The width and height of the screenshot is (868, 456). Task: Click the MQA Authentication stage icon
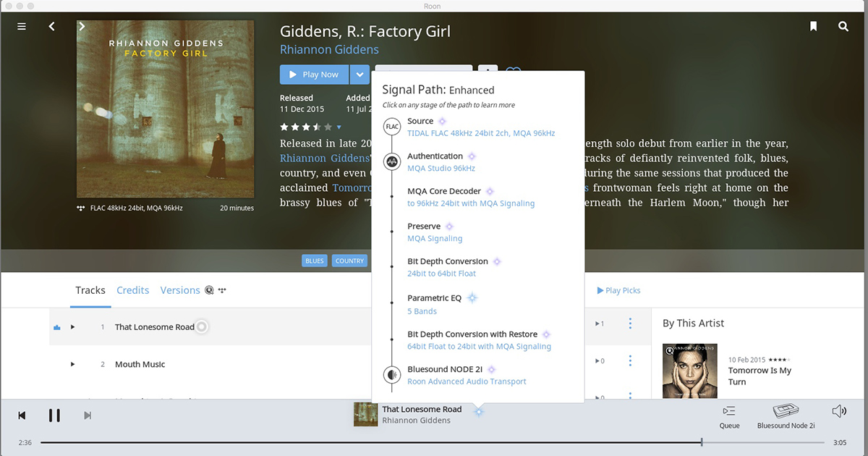(391, 162)
